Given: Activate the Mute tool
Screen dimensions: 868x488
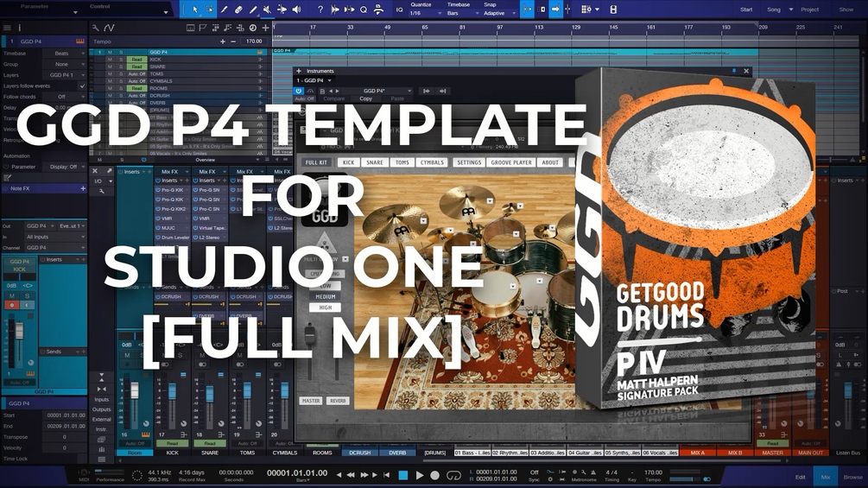Looking at the screenshot, I should [268, 10].
